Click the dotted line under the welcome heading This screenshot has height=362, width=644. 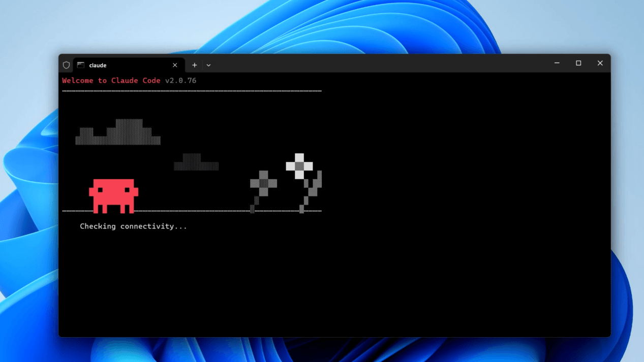click(192, 91)
